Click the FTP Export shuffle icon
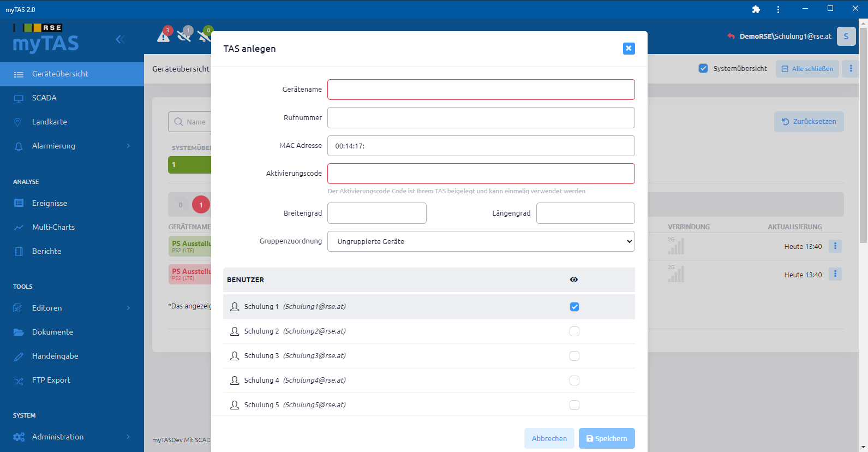The width and height of the screenshot is (868, 452). 19,380
